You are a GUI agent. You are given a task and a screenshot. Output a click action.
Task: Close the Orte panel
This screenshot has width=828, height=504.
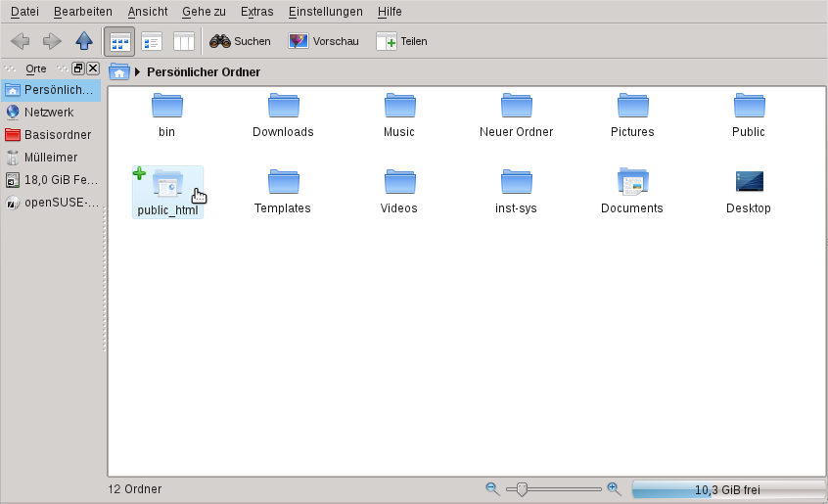(x=93, y=69)
